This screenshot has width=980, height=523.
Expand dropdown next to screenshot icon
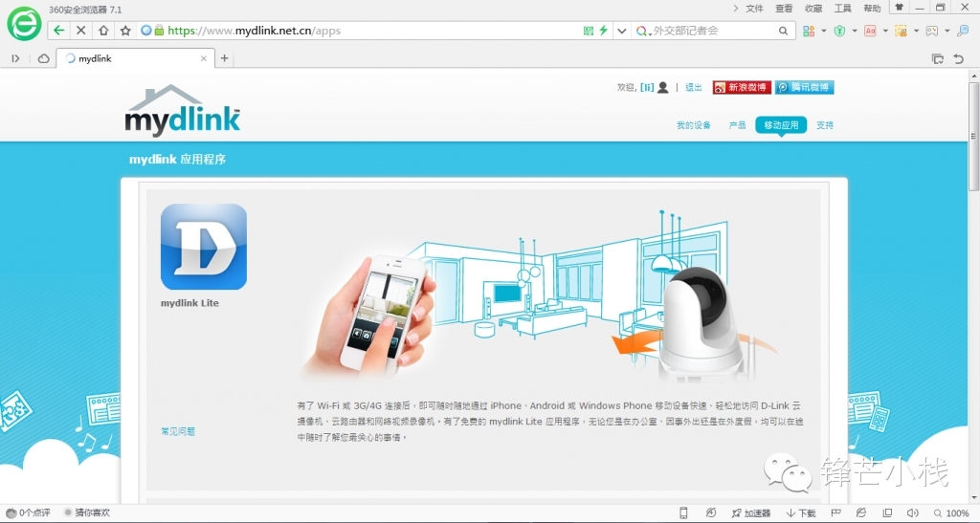pyautogui.click(x=916, y=31)
